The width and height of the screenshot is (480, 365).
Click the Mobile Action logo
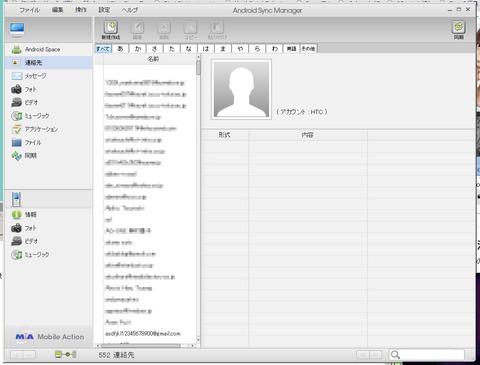pos(50,337)
